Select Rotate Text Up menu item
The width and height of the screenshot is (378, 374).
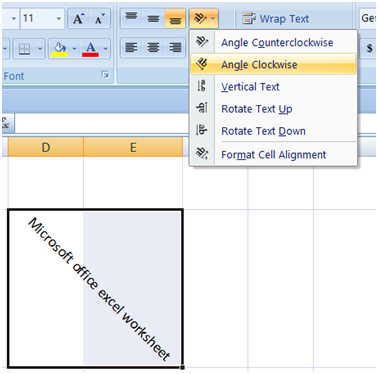click(273, 109)
